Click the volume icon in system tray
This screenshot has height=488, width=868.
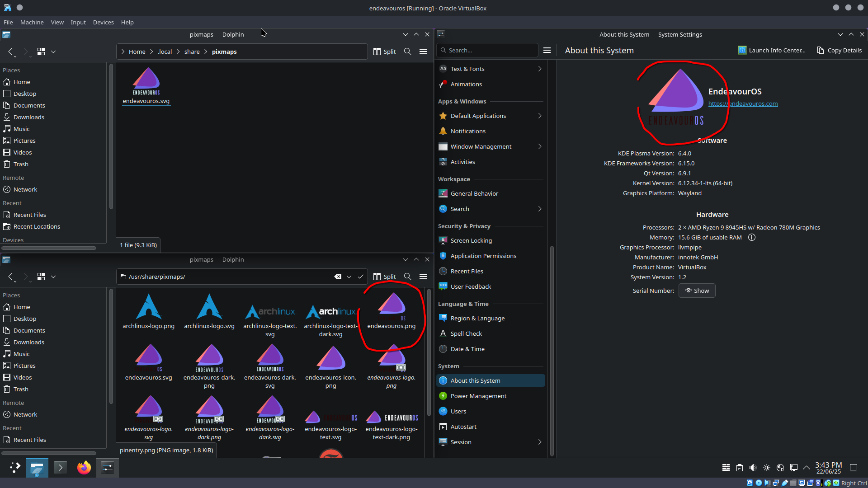[x=753, y=468]
